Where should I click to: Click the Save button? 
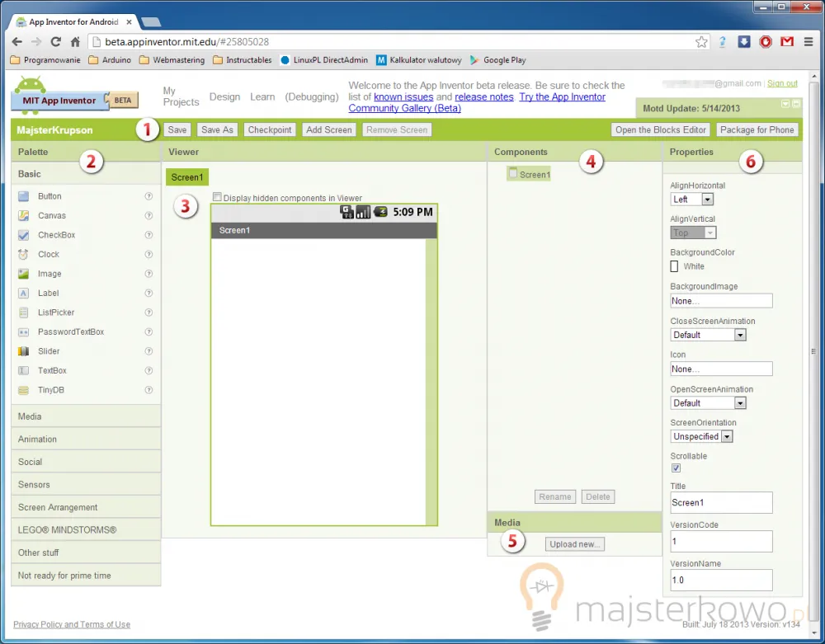177,129
